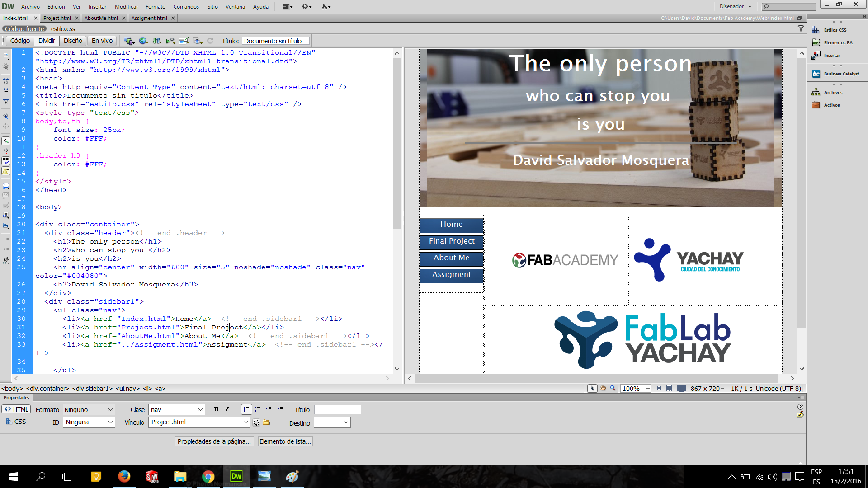868x488 pixels.
Task: Switch to Código view
Action: point(20,41)
